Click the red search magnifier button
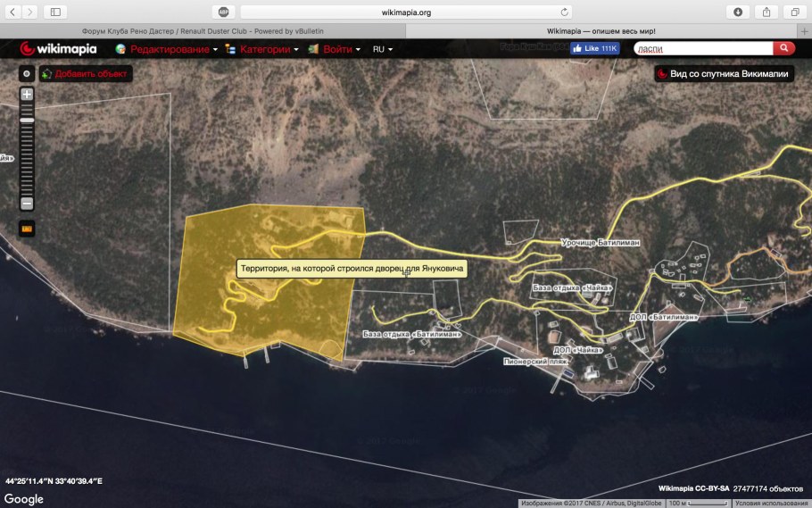Viewport: 812px width, 508px height. (783, 49)
